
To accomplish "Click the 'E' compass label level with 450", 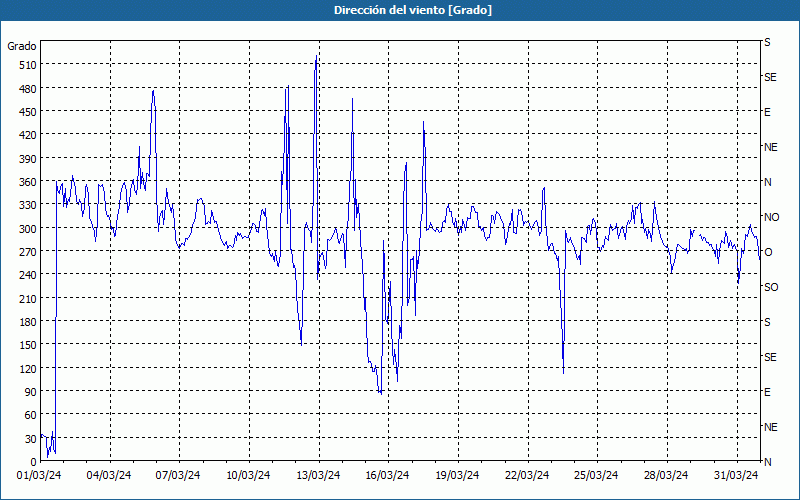I will [x=767, y=112].
